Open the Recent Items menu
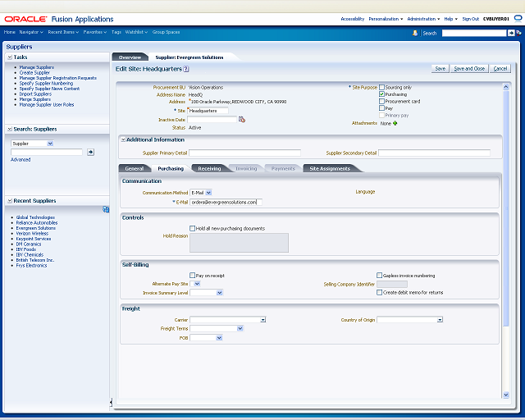 pos(63,32)
